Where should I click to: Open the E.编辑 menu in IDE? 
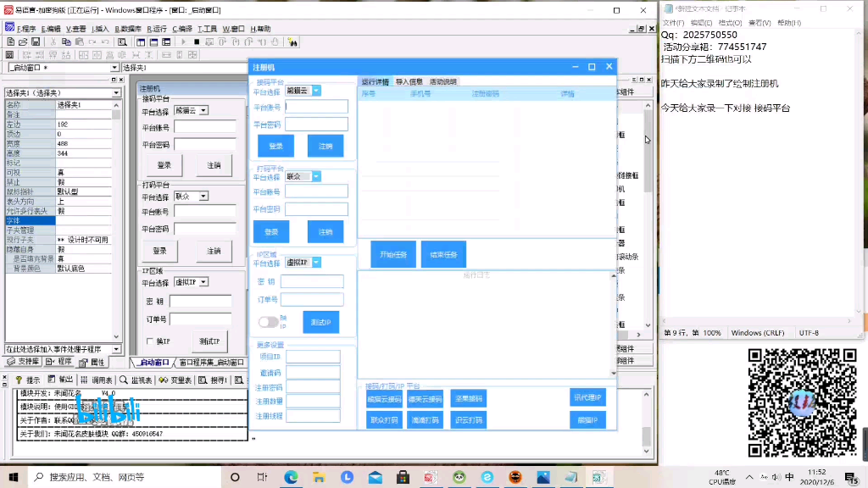pos(51,29)
